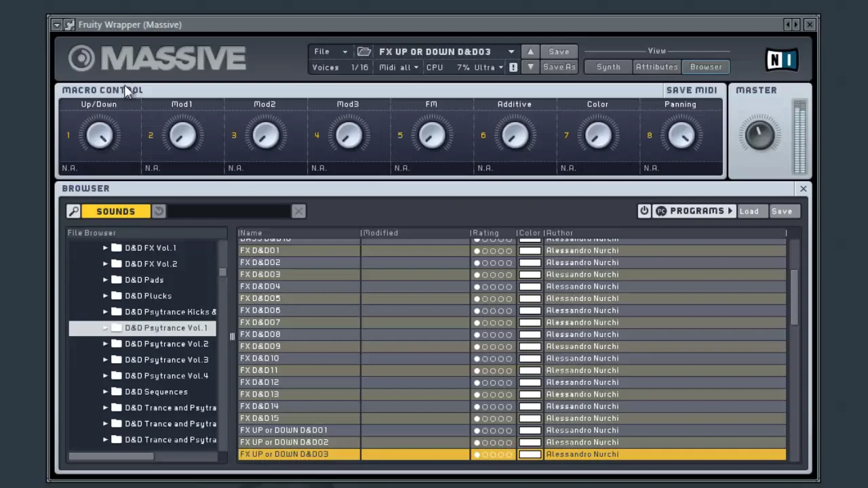This screenshot has height=488, width=868.
Task: Open the preset name dropdown arrow
Action: 511,52
